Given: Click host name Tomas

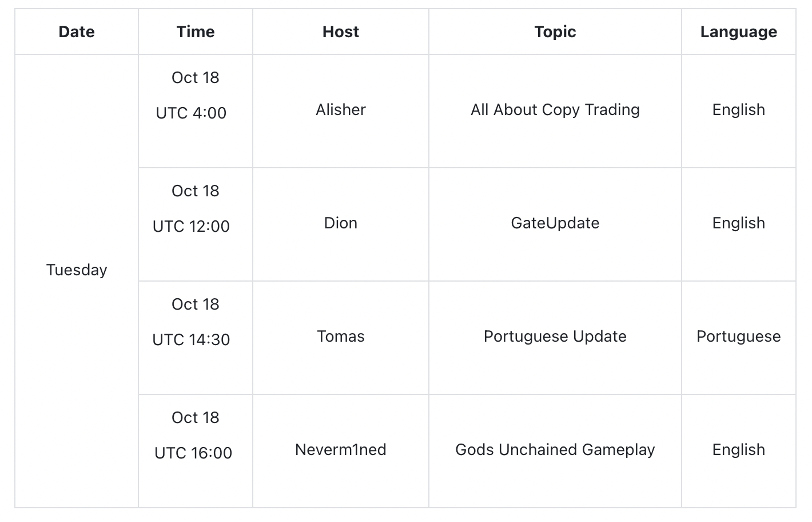Looking at the screenshot, I should (341, 337).
